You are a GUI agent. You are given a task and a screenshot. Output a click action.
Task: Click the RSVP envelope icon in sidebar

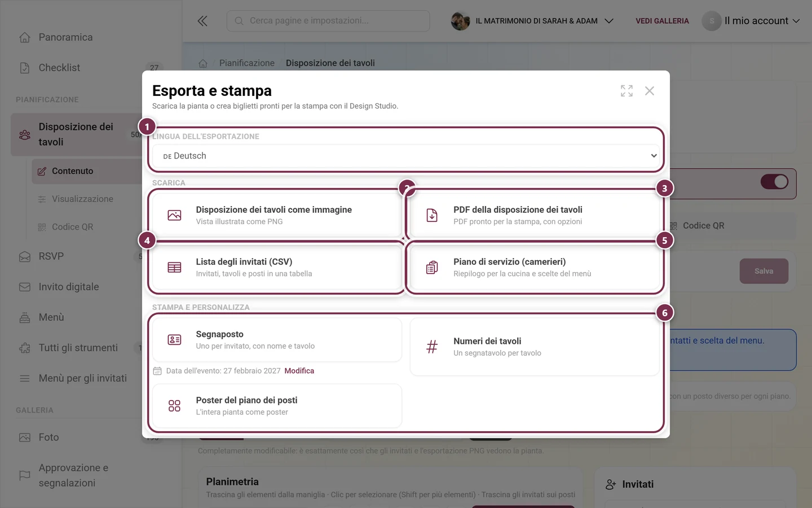[25, 256]
